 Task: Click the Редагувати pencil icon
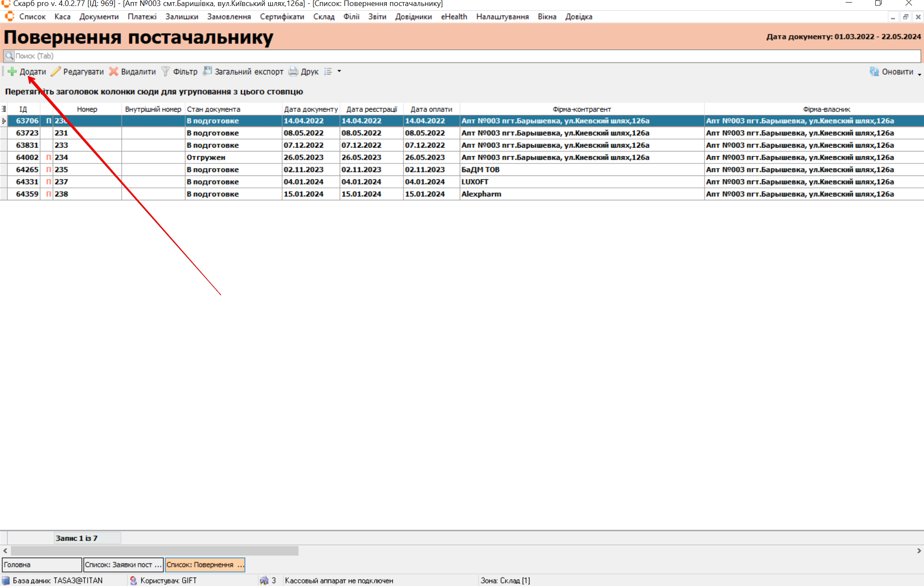56,71
